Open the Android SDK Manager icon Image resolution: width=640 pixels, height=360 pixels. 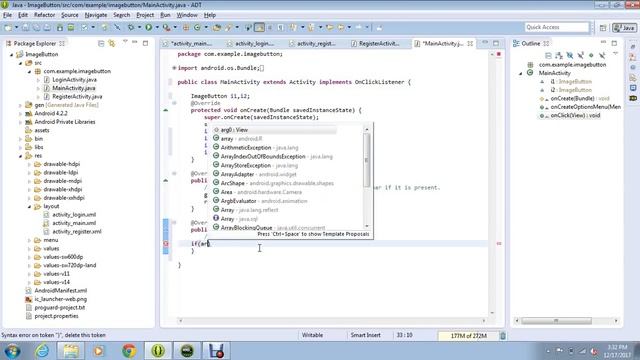coord(60,27)
